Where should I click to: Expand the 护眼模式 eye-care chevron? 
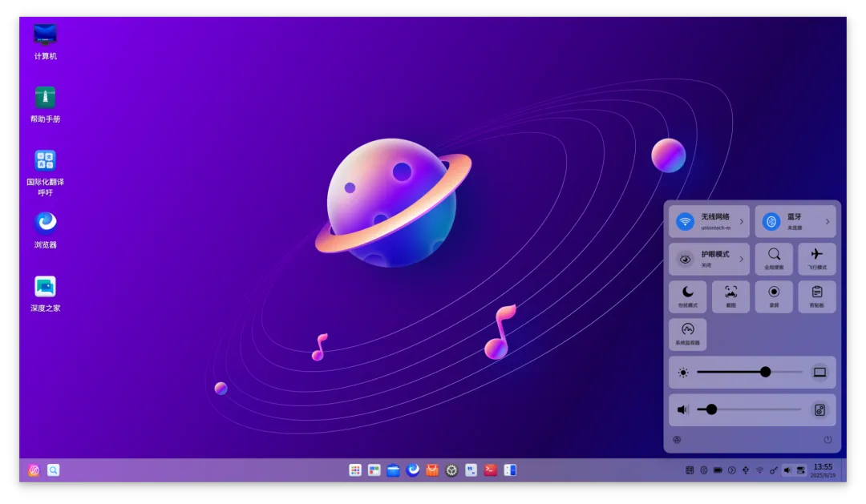(741, 259)
